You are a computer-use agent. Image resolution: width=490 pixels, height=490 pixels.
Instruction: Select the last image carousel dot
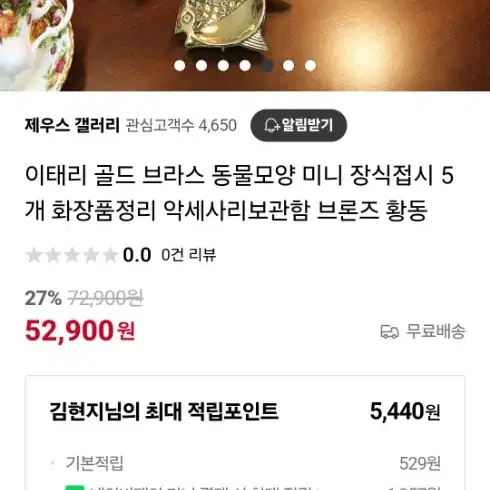(x=310, y=65)
